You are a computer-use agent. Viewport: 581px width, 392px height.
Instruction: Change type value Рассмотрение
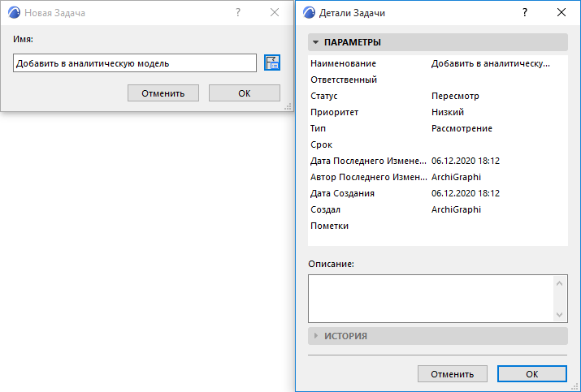[x=462, y=128]
